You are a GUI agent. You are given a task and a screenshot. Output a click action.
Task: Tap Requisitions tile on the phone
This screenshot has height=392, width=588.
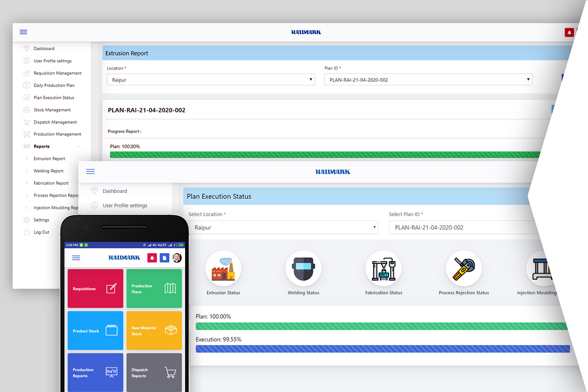click(x=95, y=288)
